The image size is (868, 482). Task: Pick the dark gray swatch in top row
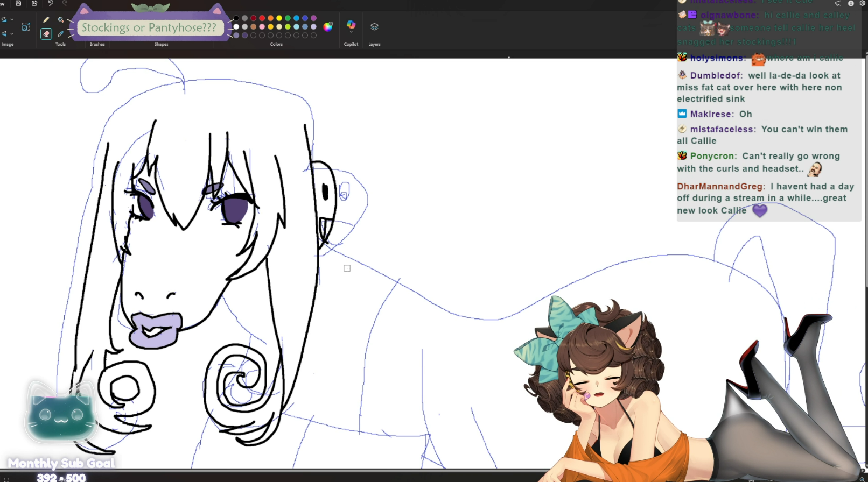pos(245,18)
